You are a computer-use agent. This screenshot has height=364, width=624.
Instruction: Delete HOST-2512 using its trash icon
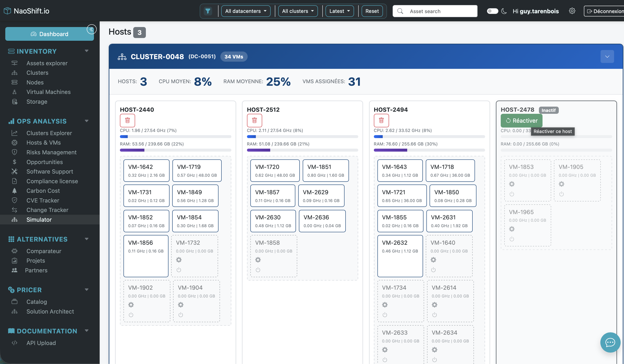point(254,120)
